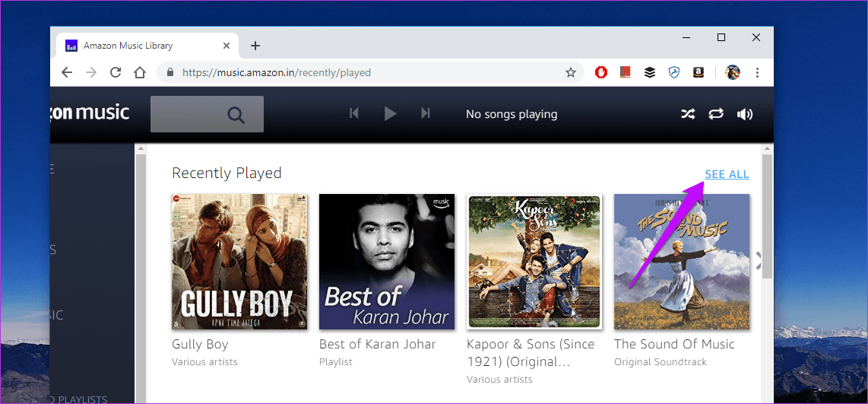
Task: Click the Playlist label under Karan Johar
Action: pyautogui.click(x=335, y=362)
